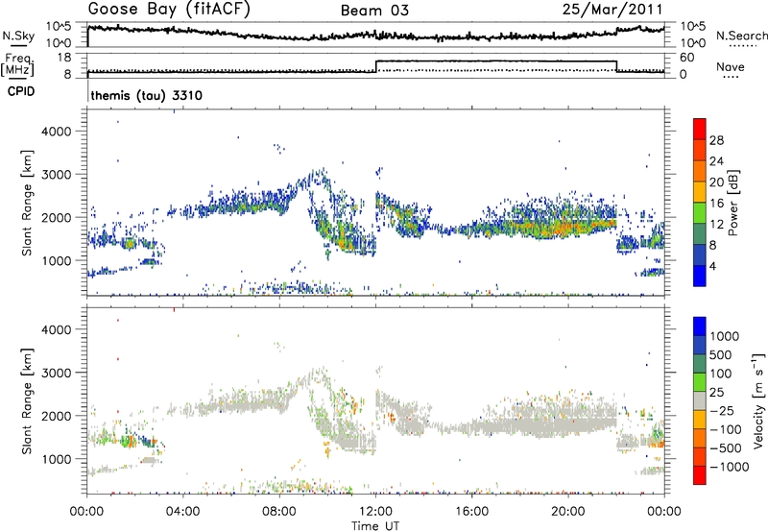Viewport: 768px width, 532px height.
Task: Select the '04:00' time tick label
Action: tap(182, 512)
